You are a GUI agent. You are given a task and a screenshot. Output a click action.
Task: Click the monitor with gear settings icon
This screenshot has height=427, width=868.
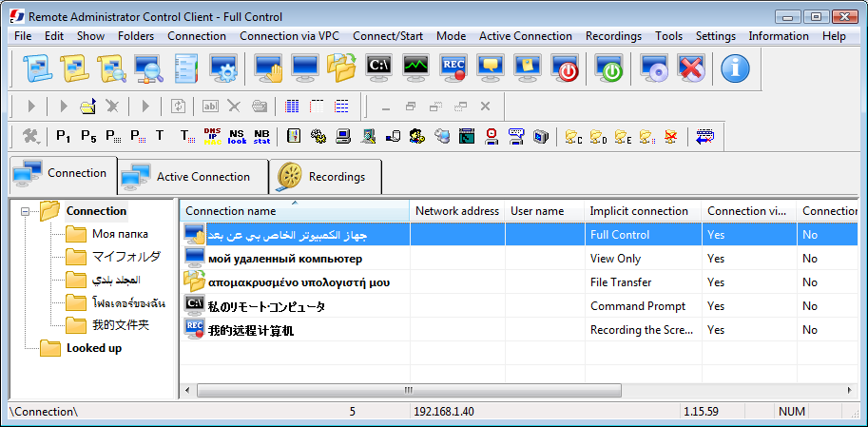tap(223, 68)
